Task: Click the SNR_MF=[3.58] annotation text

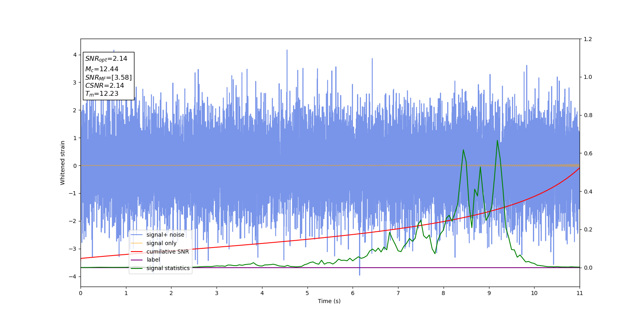Action: click(108, 78)
